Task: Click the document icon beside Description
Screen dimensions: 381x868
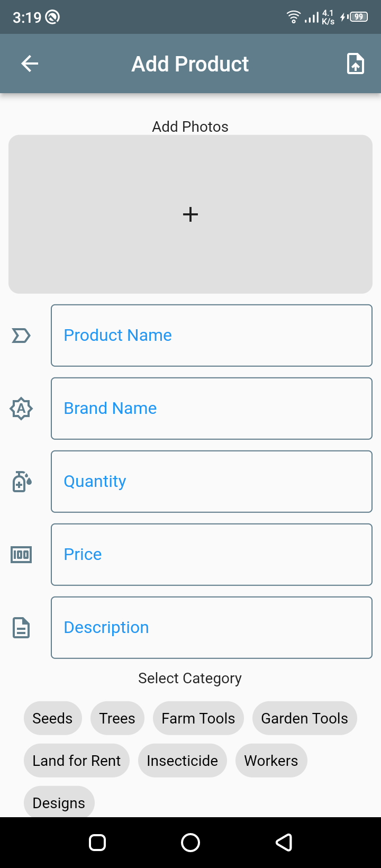Action: [21, 627]
